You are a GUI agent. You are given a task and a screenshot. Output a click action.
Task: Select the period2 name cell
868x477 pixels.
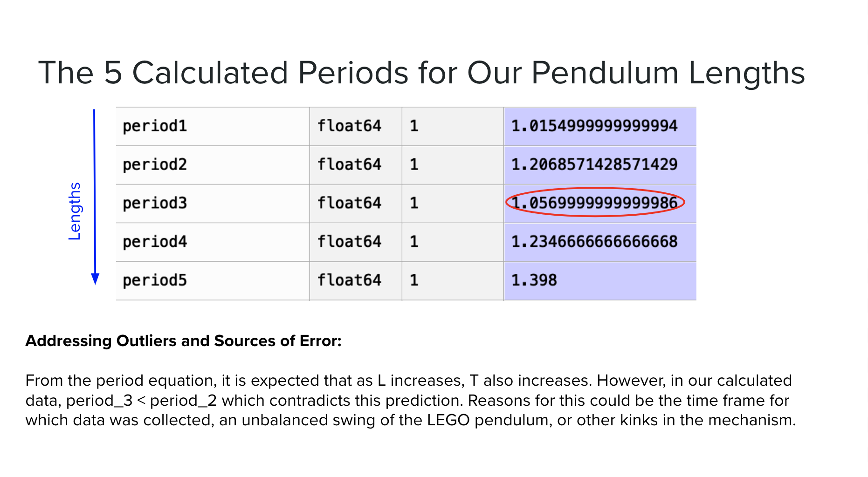(x=213, y=165)
